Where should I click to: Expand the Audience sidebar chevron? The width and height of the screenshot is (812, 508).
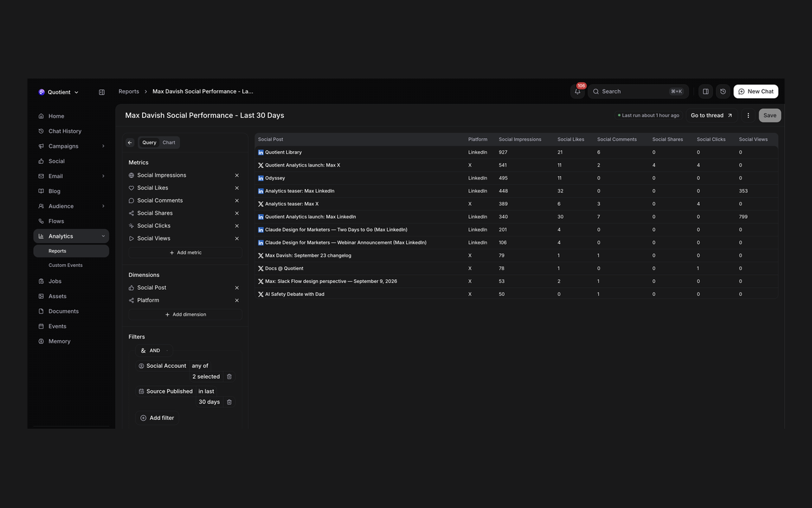[x=104, y=207]
